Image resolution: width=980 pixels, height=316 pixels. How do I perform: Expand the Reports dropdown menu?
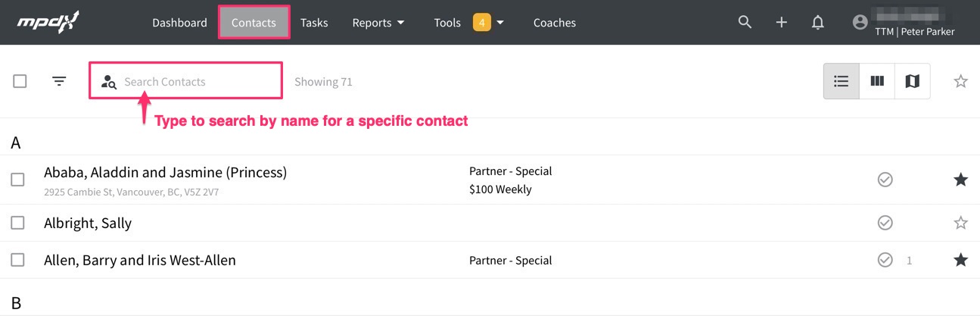click(x=378, y=23)
